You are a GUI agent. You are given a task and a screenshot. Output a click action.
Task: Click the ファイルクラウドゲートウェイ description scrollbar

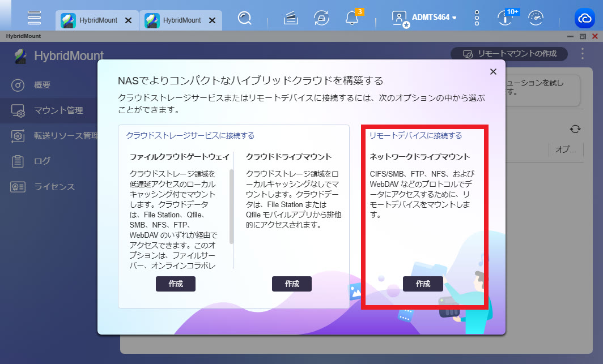[232, 207]
